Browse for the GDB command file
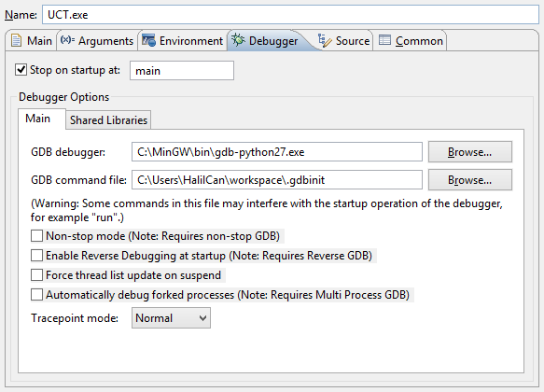544x392 pixels. click(470, 180)
